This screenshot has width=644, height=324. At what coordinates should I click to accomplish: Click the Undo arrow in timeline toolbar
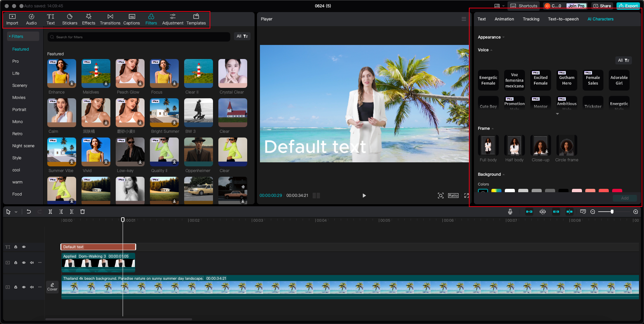pyautogui.click(x=29, y=212)
